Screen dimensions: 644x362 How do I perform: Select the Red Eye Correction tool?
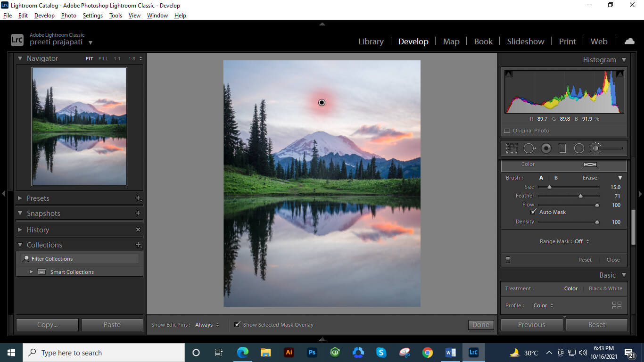pos(546,148)
